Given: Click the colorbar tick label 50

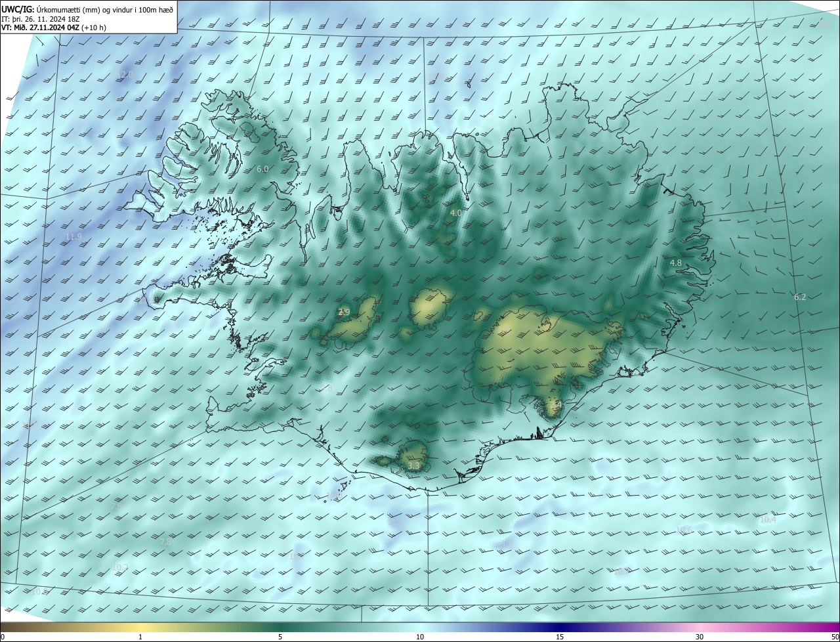Looking at the screenshot, I should [835, 637].
